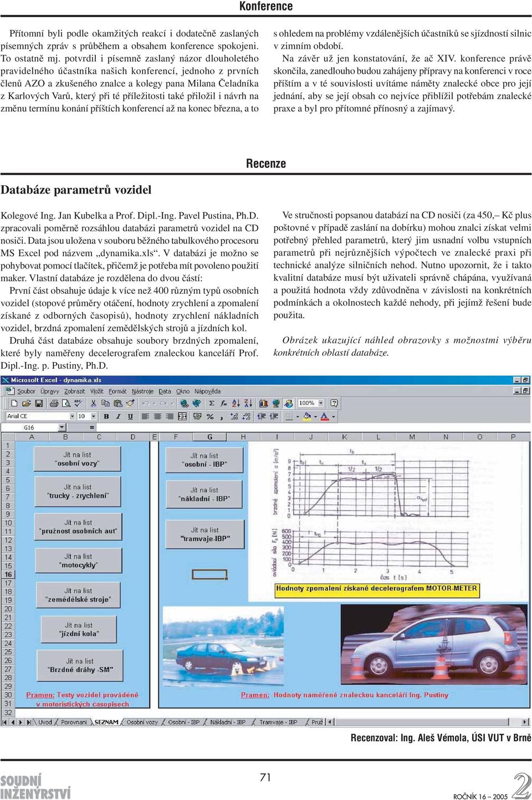Click the Jít na list "Brzdné dráhy -SM" button

(x=80, y=665)
